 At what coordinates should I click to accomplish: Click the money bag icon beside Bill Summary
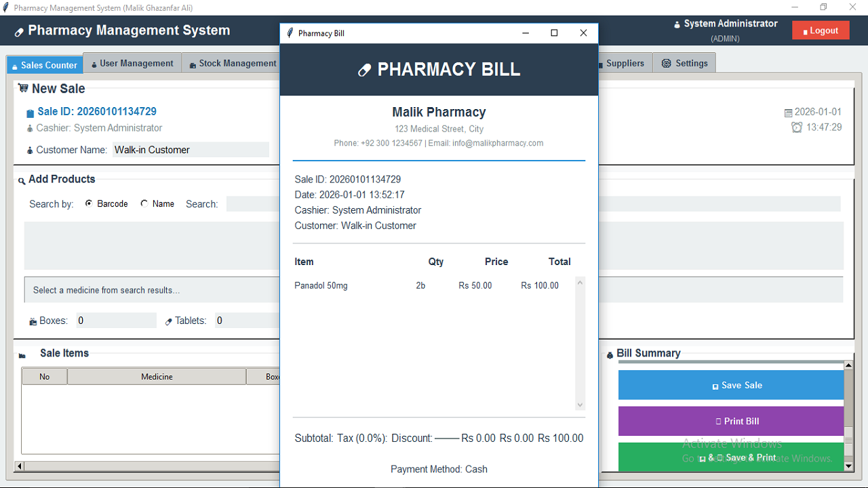tap(610, 354)
